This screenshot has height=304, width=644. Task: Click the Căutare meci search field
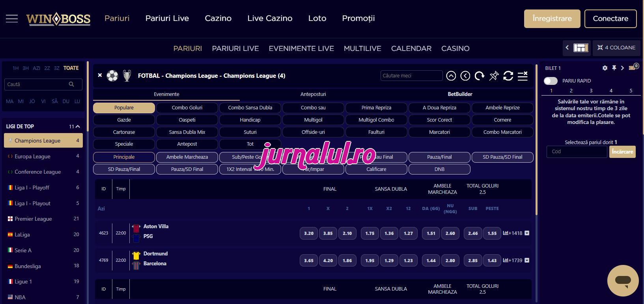(411, 76)
